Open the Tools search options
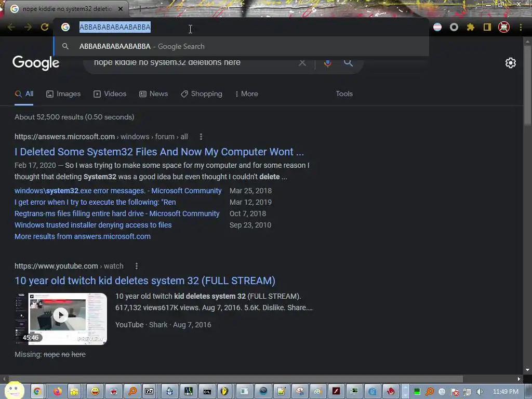Image resolution: width=532 pixels, height=399 pixels. (344, 94)
